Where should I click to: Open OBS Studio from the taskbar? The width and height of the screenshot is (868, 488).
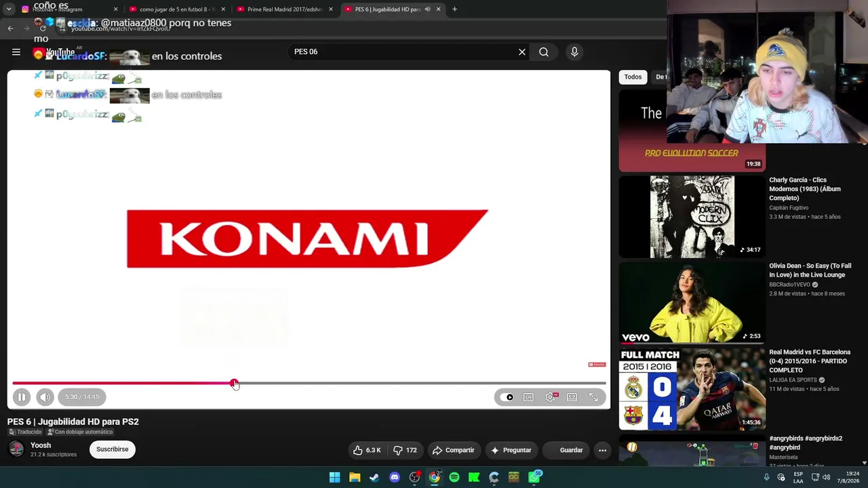pos(414,477)
